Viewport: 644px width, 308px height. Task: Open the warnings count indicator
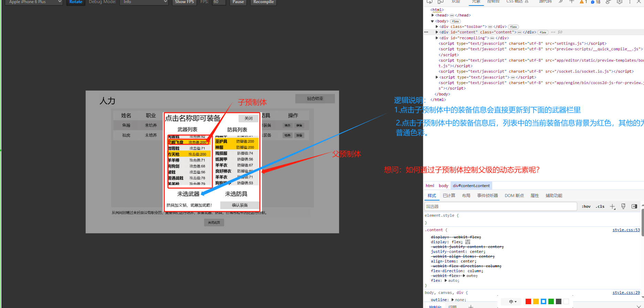pos(583,2)
